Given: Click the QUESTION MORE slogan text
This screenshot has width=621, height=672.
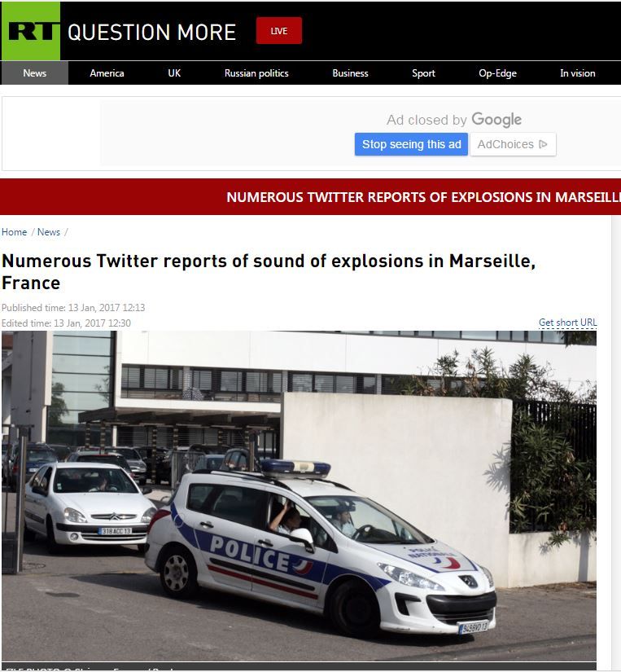Looking at the screenshot, I should coord(151,32).
